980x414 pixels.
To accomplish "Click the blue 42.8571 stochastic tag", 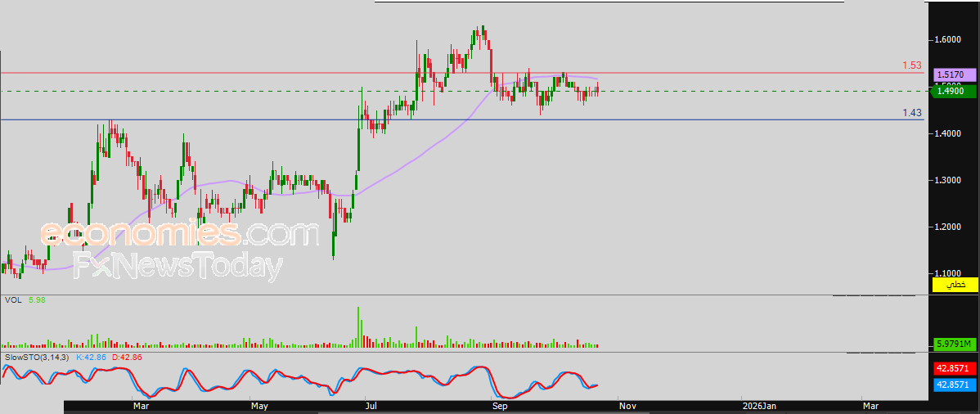I will [955, 385].
